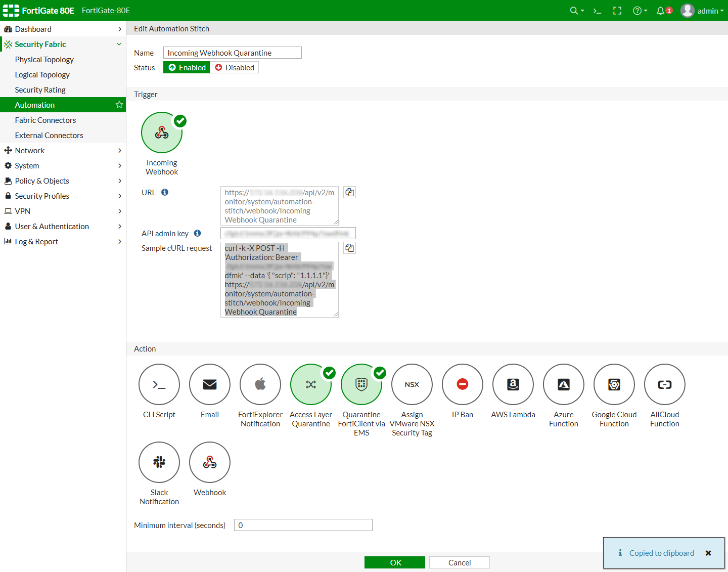Click the FortiGate 80E logo
The width and height of the screenshot is (728, 572).
click(x=39, y=11)
